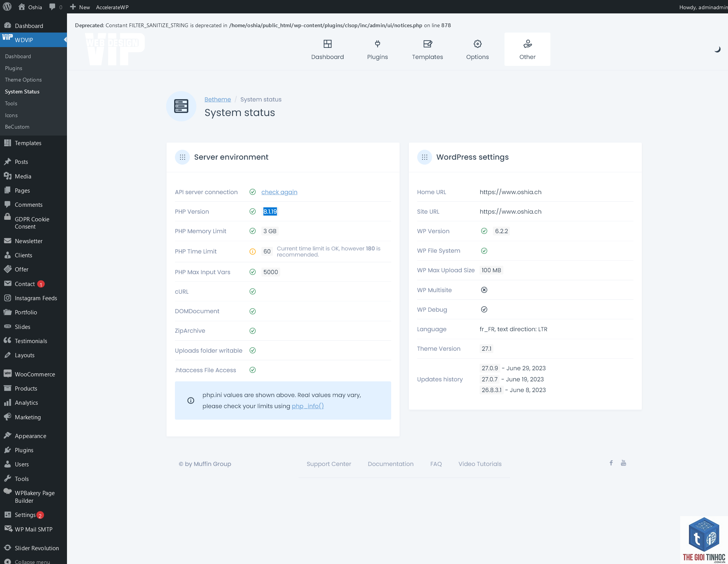Open the Options gear tab
The width and height of the screenshot is (728, 564).
(477, 49)
